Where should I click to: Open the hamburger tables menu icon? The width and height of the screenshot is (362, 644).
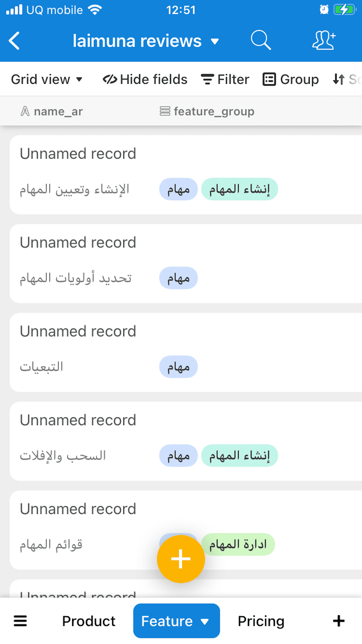coord(20,621)
